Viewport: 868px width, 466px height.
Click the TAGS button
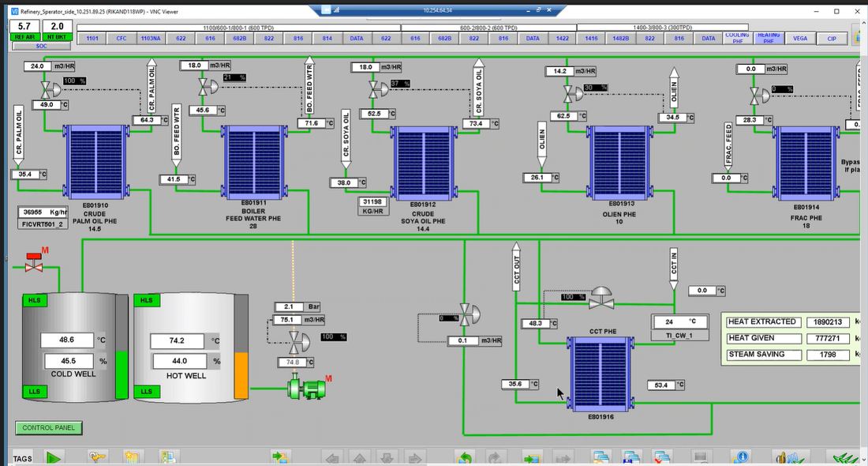tap(23, 458)
